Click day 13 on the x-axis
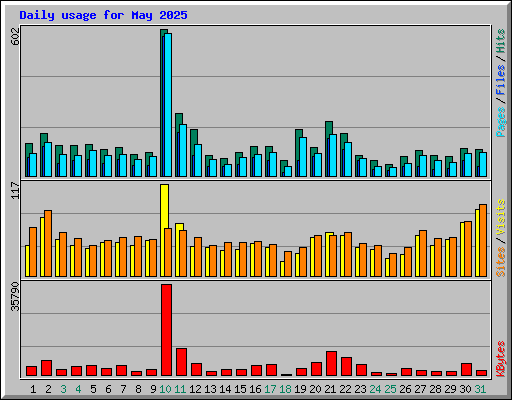Viewport: 512px width, 400px height. click(x=210, y=389)
